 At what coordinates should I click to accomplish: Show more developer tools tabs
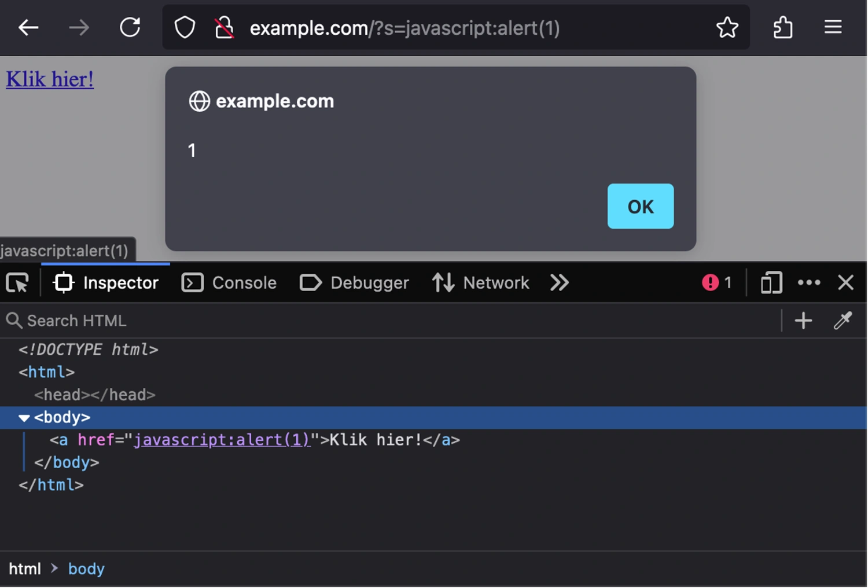click(x=560, y=283)
